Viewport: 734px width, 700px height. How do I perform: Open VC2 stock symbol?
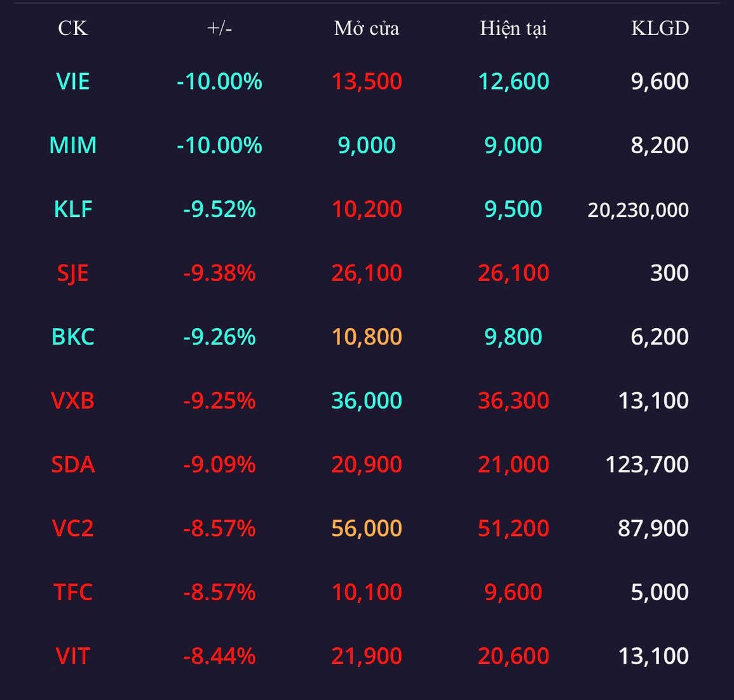(x=72, y=528)
